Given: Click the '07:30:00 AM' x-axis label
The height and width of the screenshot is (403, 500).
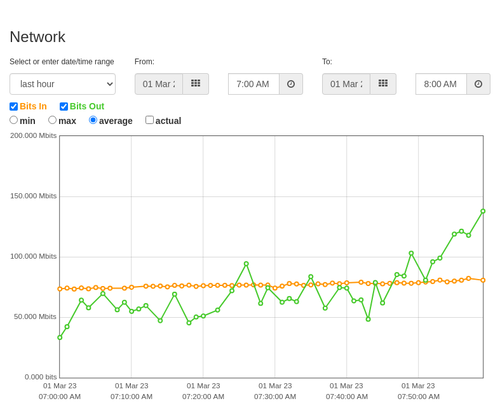Looking at the screenshot, I should pos(275,397).
